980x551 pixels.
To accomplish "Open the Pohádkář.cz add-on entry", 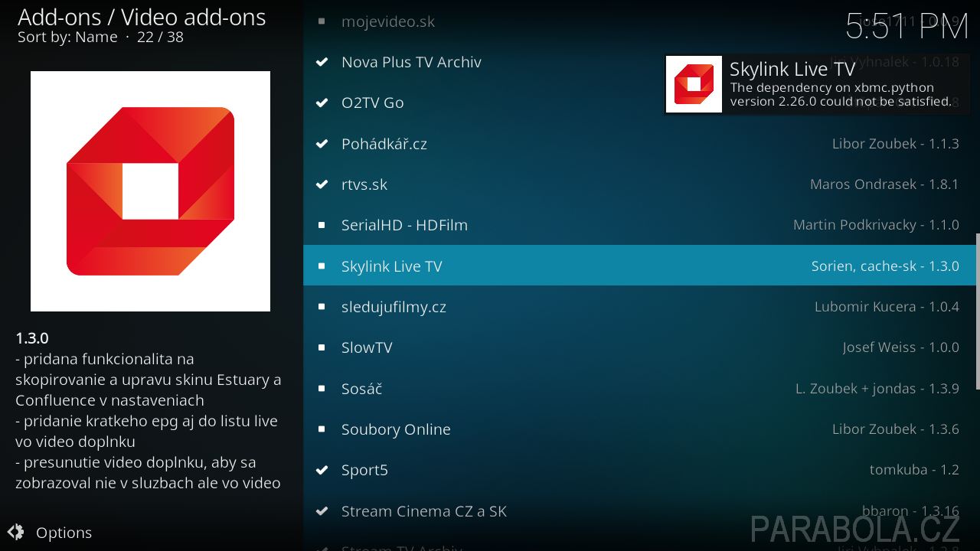I will click(639, 144).
